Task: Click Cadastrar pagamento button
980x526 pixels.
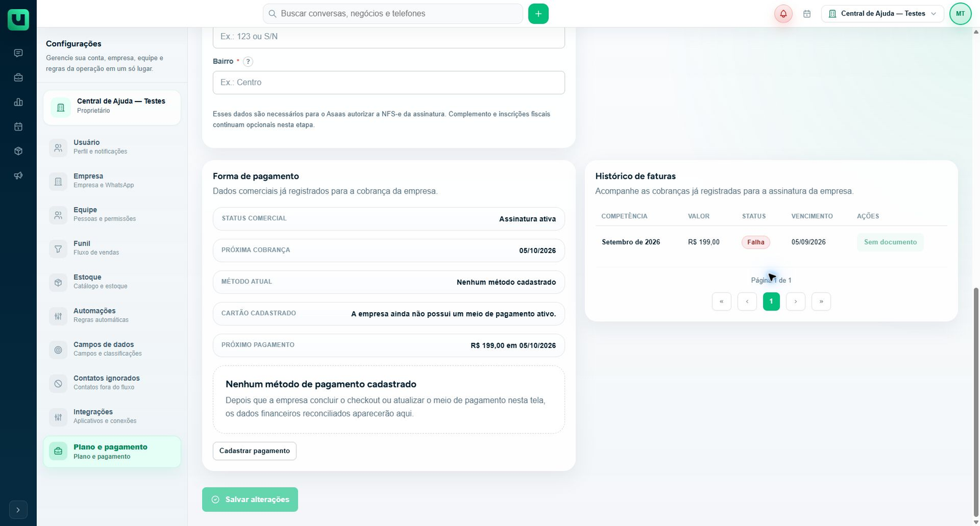Action: [254, 451]
